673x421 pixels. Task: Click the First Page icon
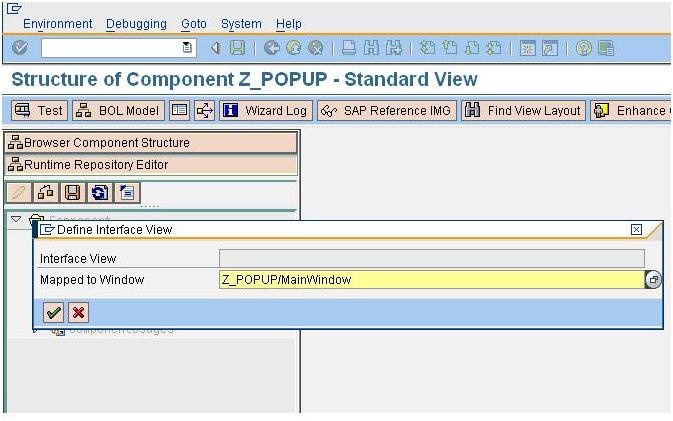[x=427, y=48]
